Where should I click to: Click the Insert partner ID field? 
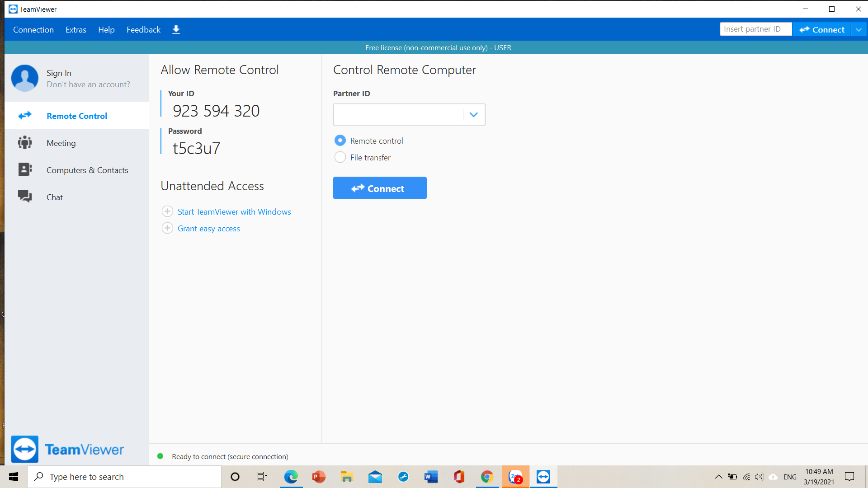click(x=756, y=29)
